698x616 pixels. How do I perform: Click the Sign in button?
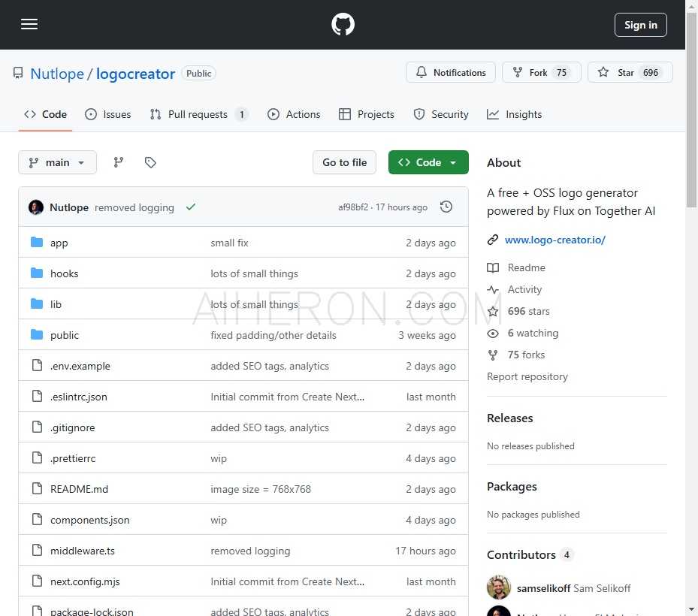[x=641, y=25]
